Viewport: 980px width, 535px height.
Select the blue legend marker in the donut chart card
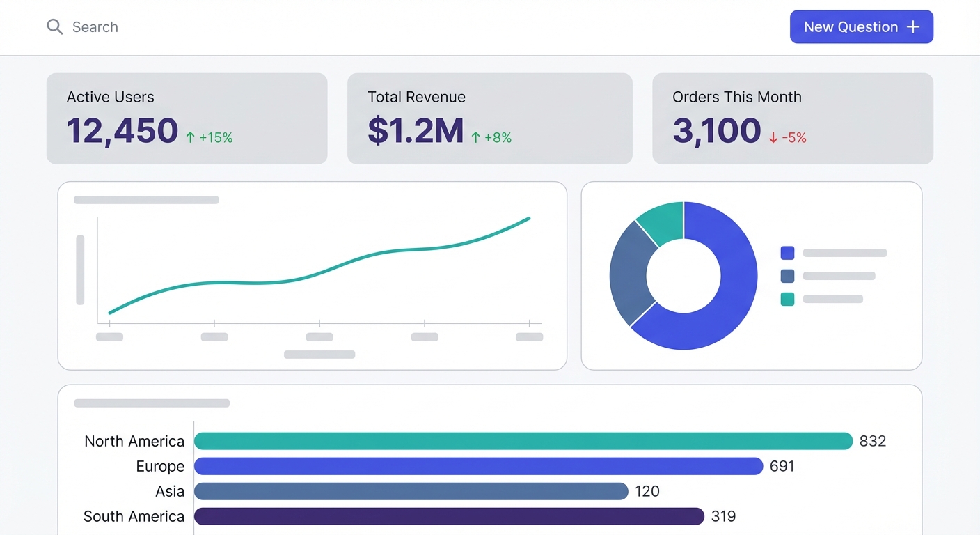(787, 253)
